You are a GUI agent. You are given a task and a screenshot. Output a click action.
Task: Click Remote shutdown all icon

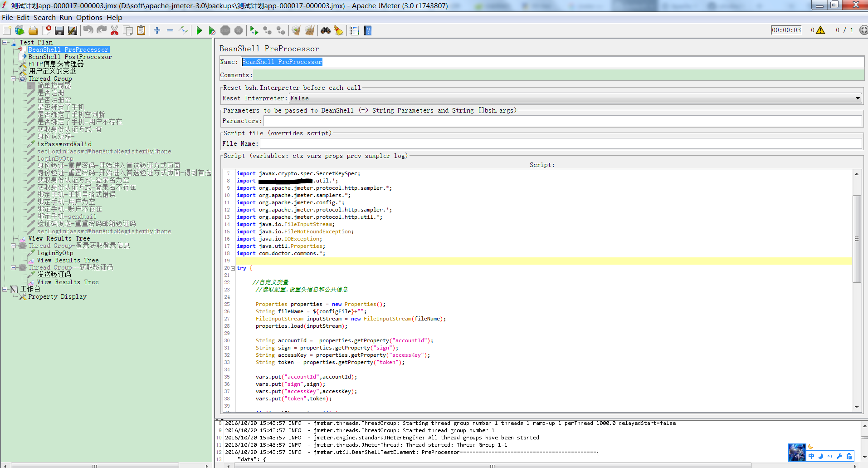coord(281,30)
